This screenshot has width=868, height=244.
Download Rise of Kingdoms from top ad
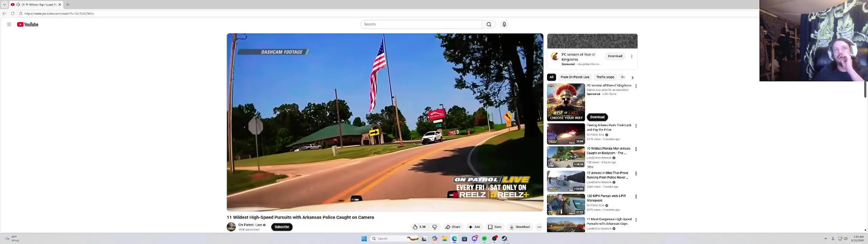tap(615, 56)
